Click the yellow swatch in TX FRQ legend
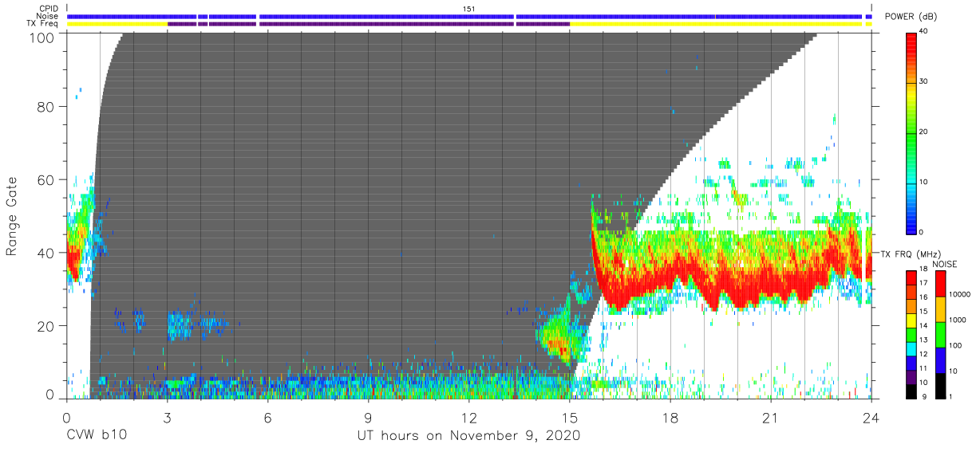Image resolution: width=980 pixels, height=452 pixels. click(x=911, y=320)
